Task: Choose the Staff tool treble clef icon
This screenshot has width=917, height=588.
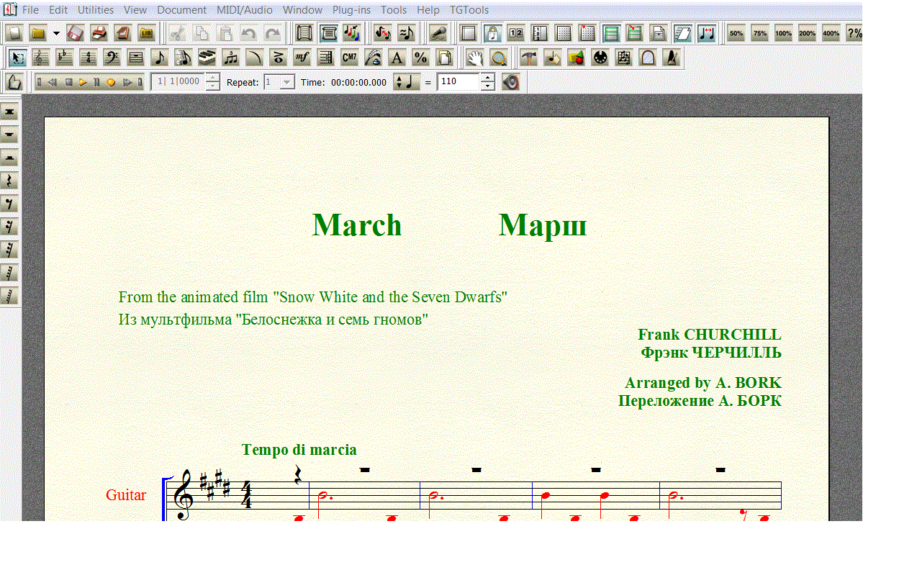Action: [x=42, y=58]
